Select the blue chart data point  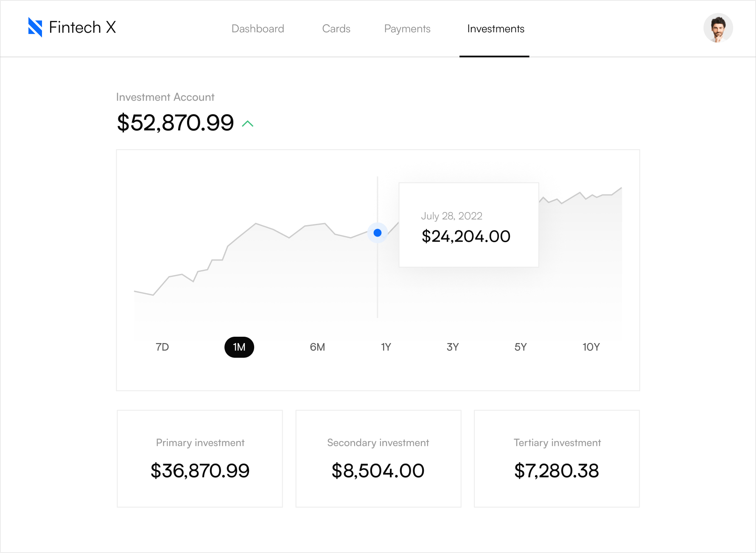pos(377,233)
